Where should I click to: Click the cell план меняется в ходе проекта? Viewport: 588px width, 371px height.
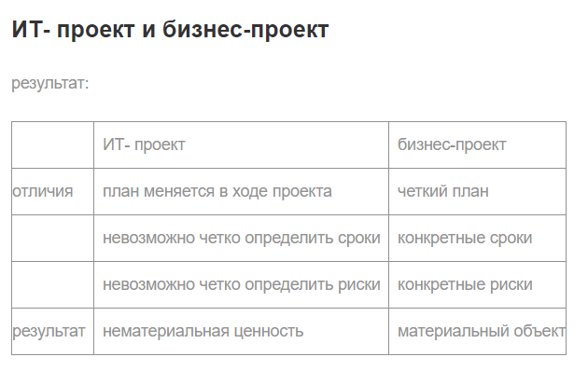(241, 192)
